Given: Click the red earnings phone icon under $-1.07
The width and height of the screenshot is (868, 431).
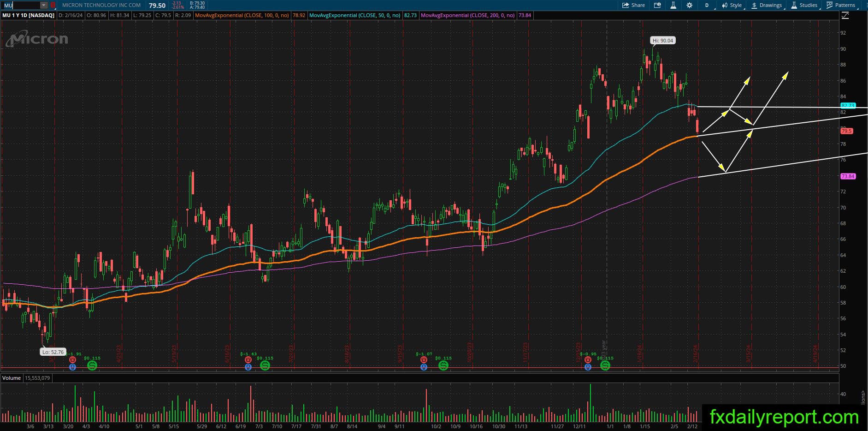Looking at the screenshot, I should pos(424,359).
